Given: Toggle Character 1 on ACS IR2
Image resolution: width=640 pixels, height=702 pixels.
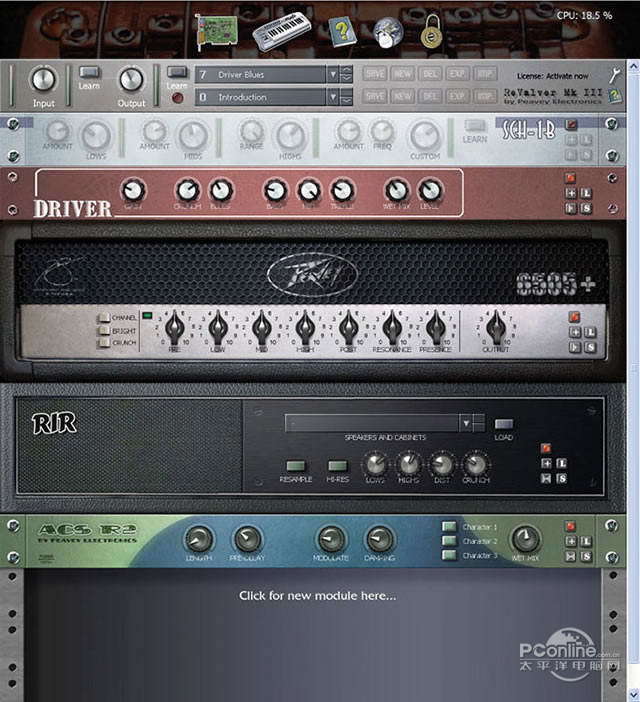Looking at the screenshot, I should click(x=449, y=526).
